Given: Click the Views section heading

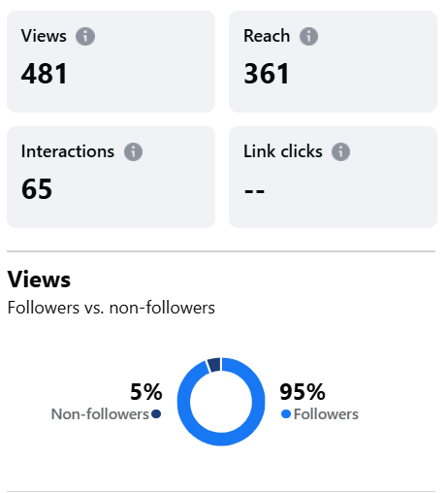Looking at the screenshot, I should click(39, 279).
